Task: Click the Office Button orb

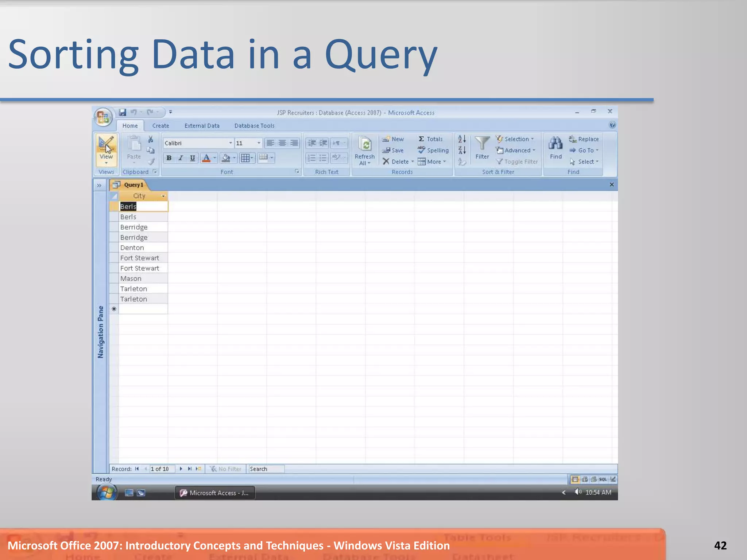Action: (x=104, y=117)
